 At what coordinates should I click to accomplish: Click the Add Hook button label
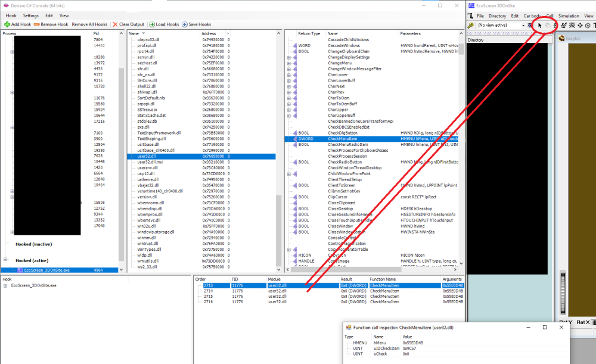[x=21, y=24]
